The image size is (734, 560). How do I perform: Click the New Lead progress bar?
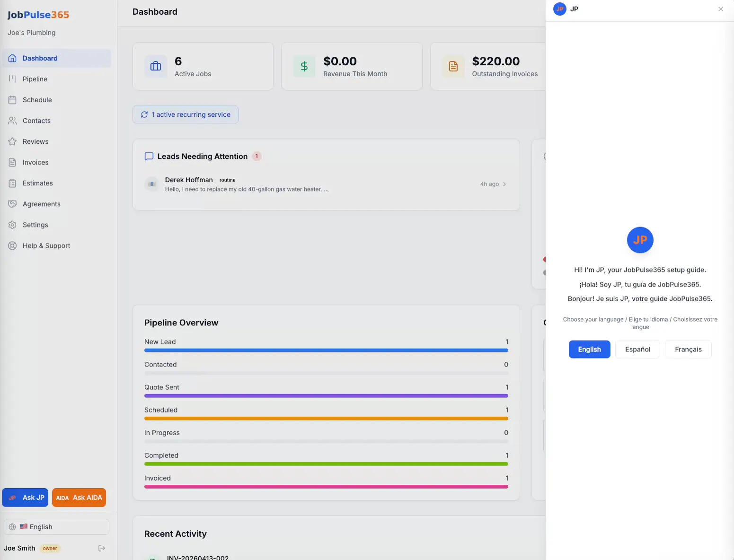(x=326, y=350)
